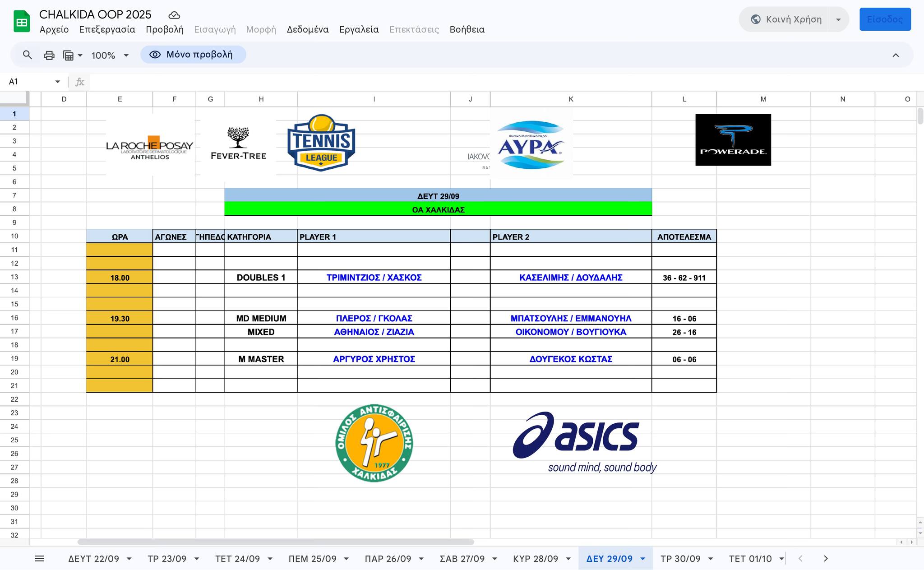Viewport: 924px width, 570px height.
Task: Switch to the ΤΡ 30/09 sheet tab
Action: [x=680, y=559]
